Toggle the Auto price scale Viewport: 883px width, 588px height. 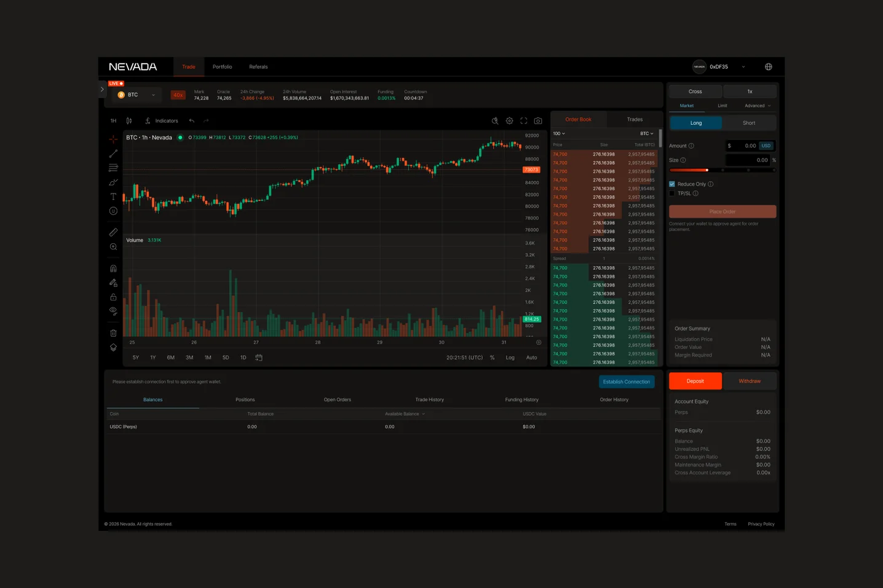pyautogui.click(x=531, y=358)
